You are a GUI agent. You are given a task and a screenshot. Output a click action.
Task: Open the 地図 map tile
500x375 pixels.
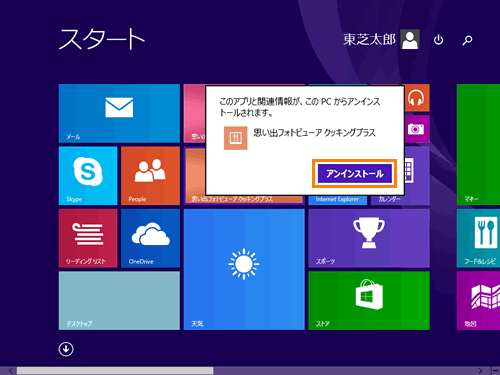coord(478,301)
